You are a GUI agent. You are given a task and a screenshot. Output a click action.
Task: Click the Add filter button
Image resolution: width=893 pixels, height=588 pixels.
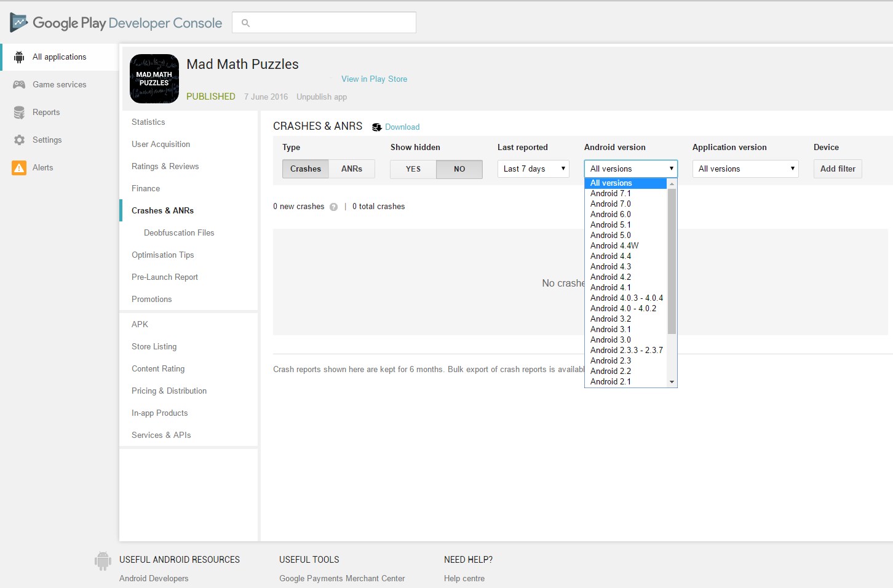click(838, 169)
